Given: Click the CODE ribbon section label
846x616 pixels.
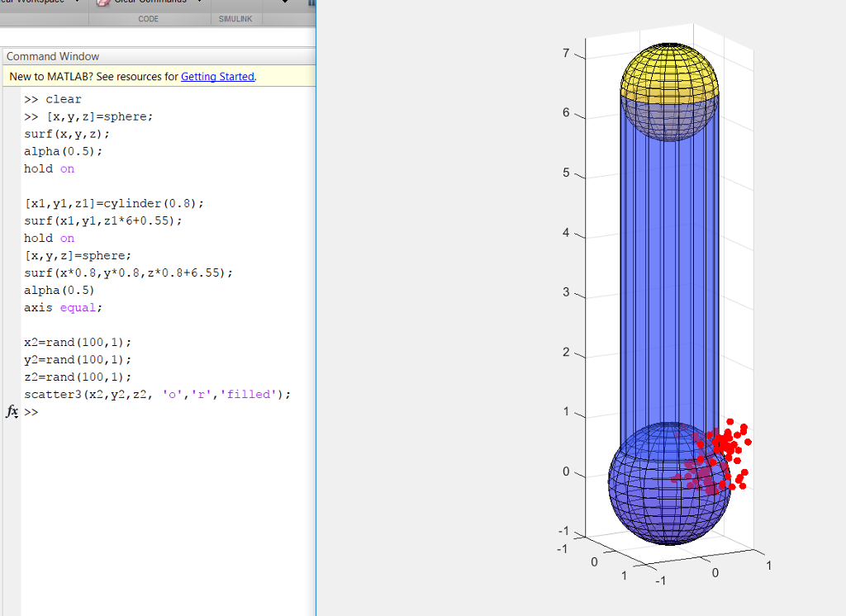Looking at the screenshot, I should click(x=150, y=18).
